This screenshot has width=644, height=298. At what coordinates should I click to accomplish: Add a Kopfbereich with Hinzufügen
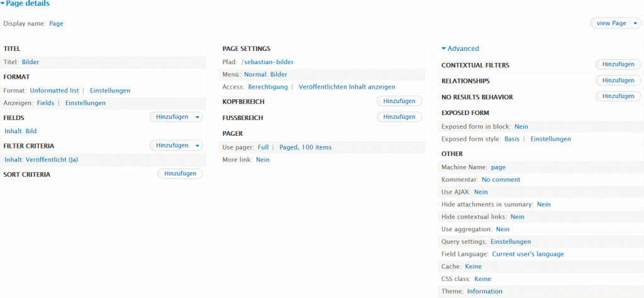coord(399,101)
